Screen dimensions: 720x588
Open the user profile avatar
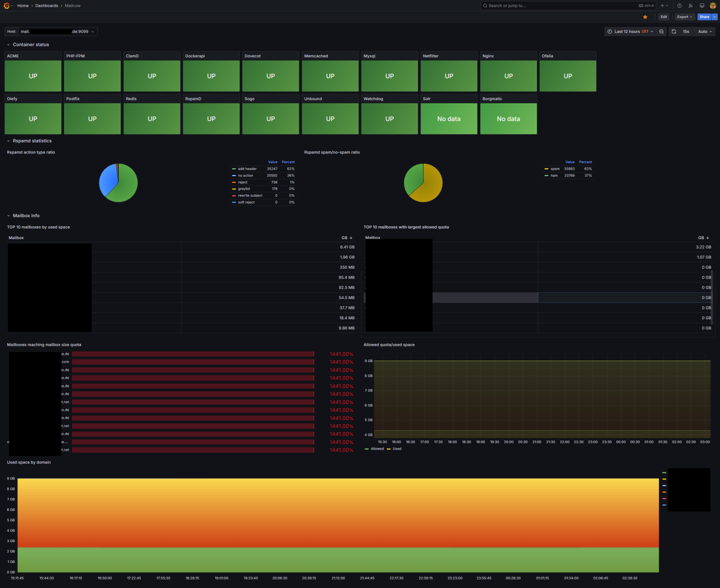[x=713, y=6]
